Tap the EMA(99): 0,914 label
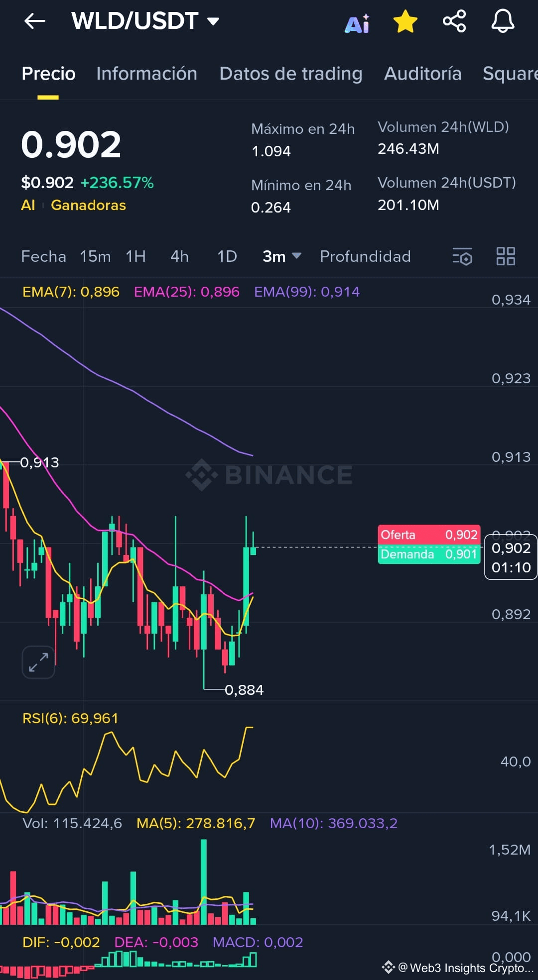538x980 pixels. coord(307,292)
